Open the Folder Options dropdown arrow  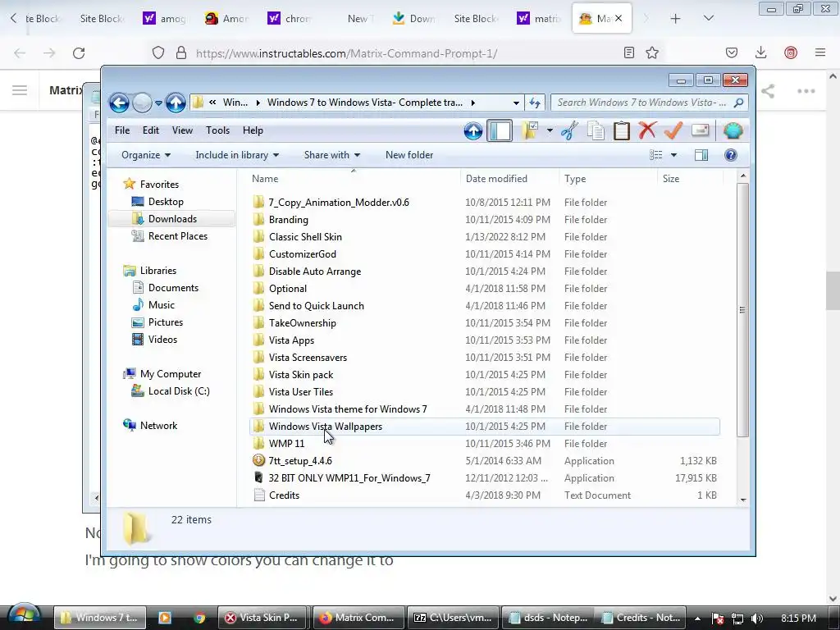pyautogui.click(x=550, y=130)
